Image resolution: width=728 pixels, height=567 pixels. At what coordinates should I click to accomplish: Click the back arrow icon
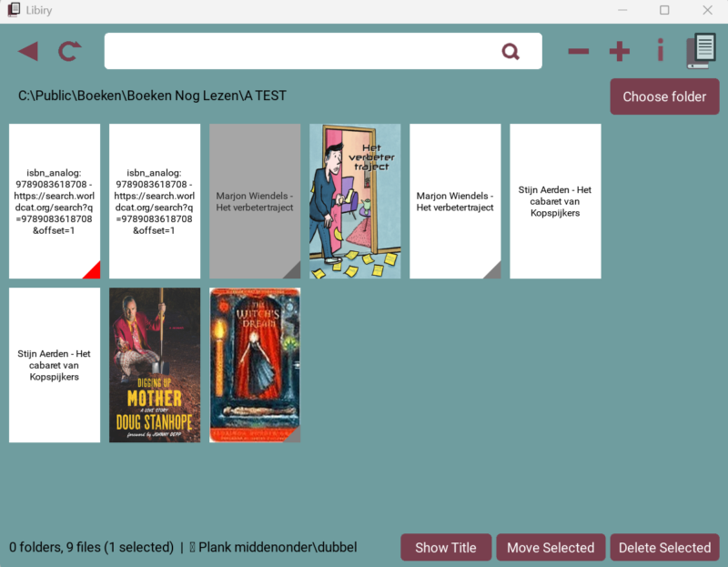click(28, 51)
